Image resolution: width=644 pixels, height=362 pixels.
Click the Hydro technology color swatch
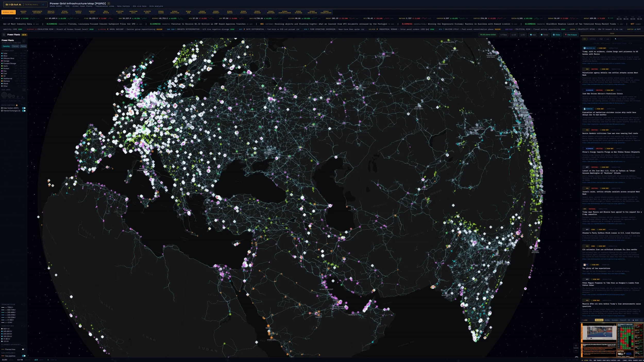pos(2,66)
